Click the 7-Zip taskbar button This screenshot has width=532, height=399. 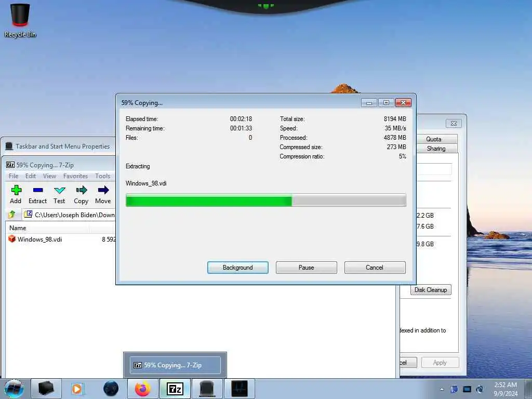[175, 389]
